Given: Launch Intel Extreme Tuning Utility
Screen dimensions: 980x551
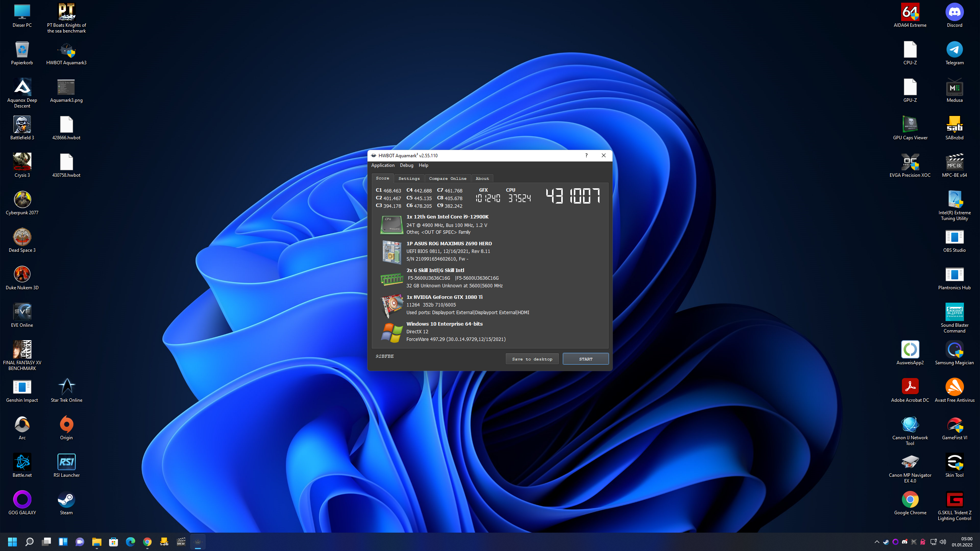Looking at the screenshot, I should tap(954, 206).
